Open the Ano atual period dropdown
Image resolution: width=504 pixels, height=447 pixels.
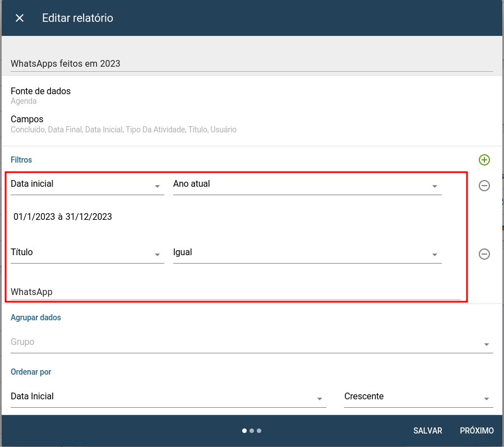(307, 185)
